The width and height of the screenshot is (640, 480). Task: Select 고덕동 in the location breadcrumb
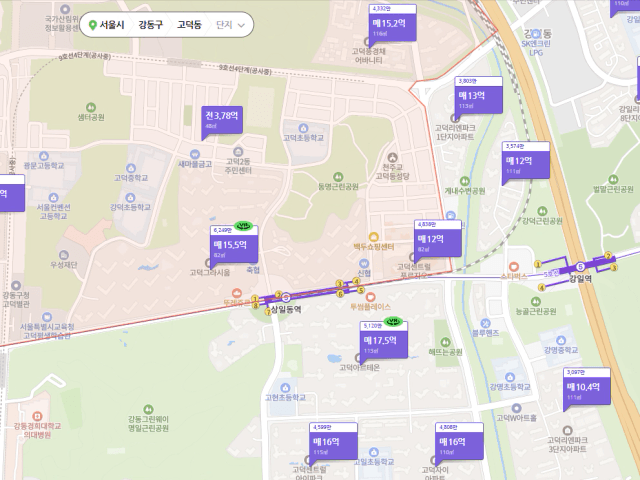[189, 25]
